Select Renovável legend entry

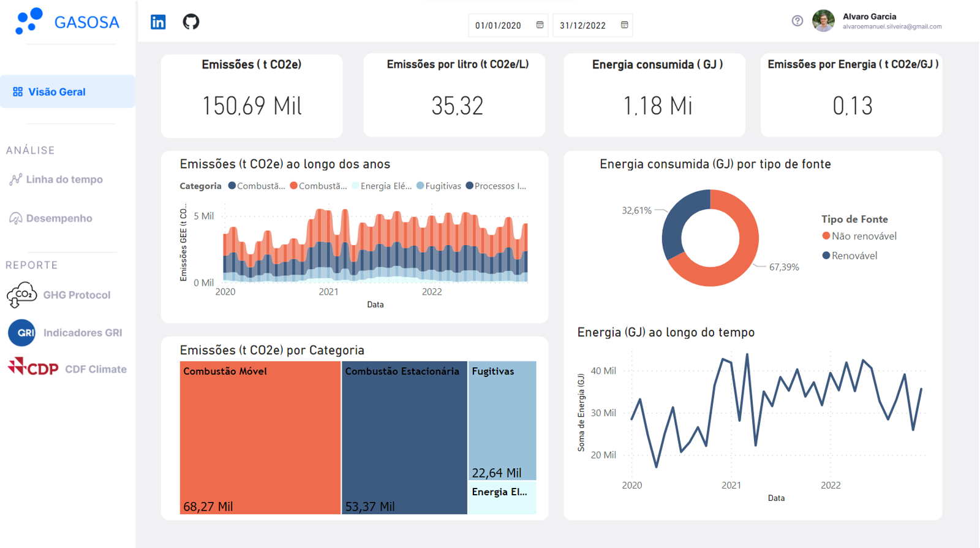pos(850,256)
